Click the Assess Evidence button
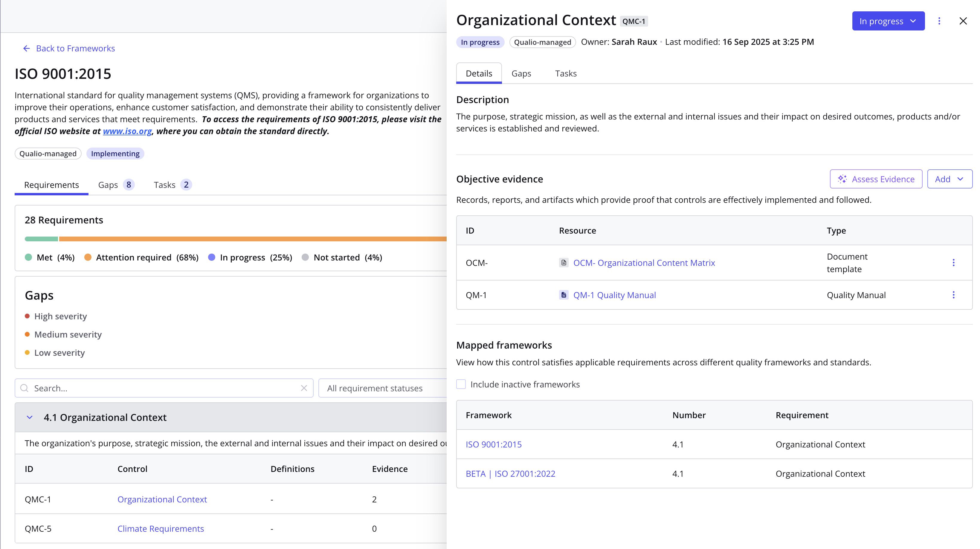 875,179
